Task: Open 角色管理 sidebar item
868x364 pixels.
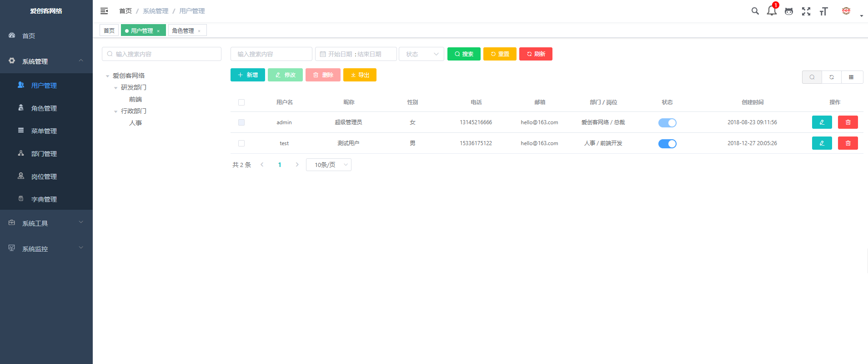Action: [46, 108]
